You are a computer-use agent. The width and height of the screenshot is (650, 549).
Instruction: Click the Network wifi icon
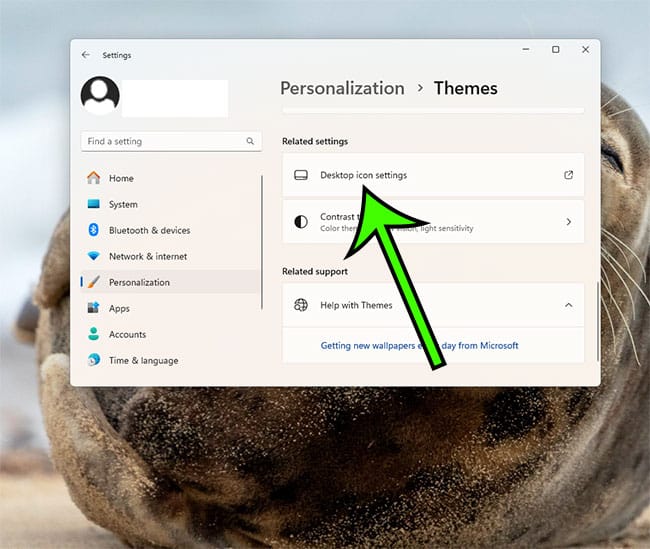(x=94, y=256)
